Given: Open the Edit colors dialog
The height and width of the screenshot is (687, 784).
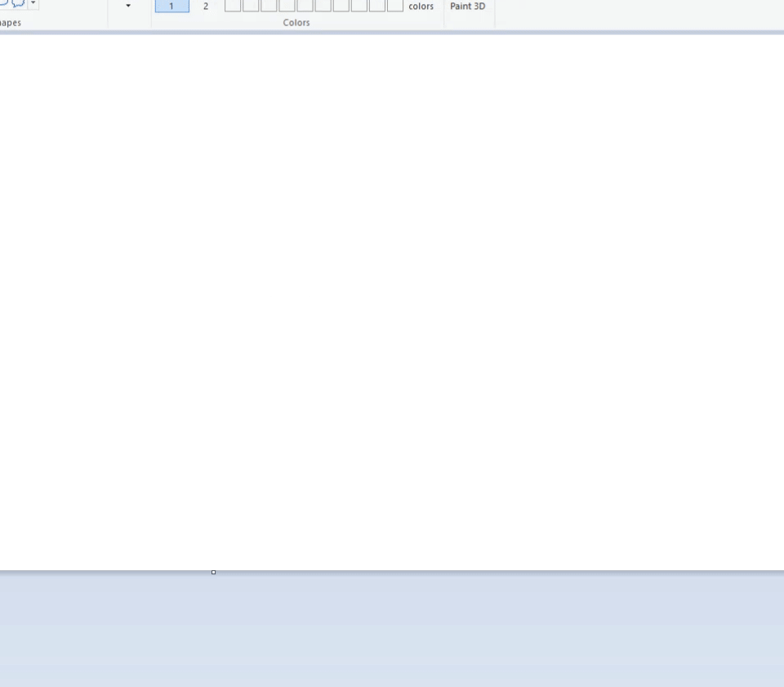Looking at the screenshot, I should point(421,6).
